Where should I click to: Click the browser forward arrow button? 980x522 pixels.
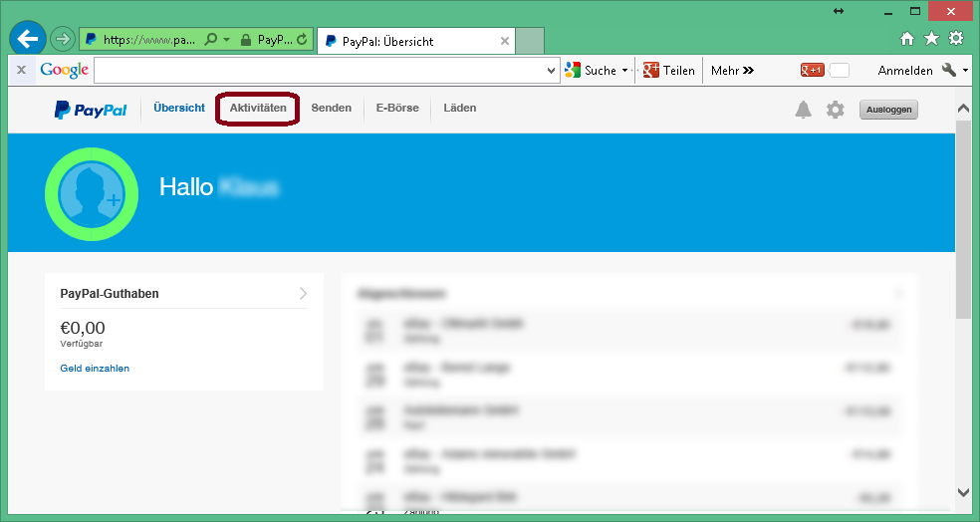(63, 40)
